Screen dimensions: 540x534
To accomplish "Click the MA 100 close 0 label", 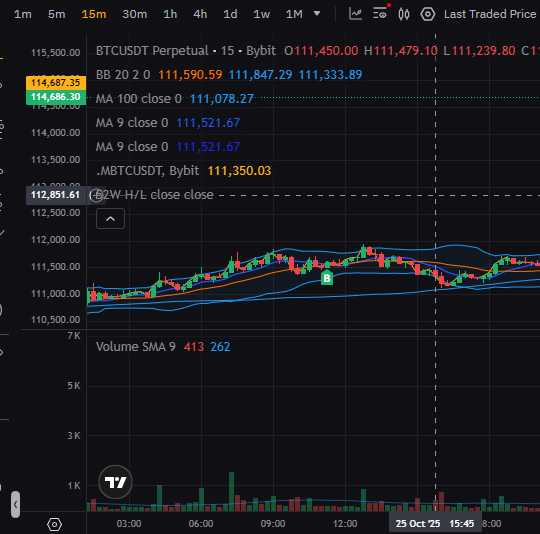I will tap(138, 99).
